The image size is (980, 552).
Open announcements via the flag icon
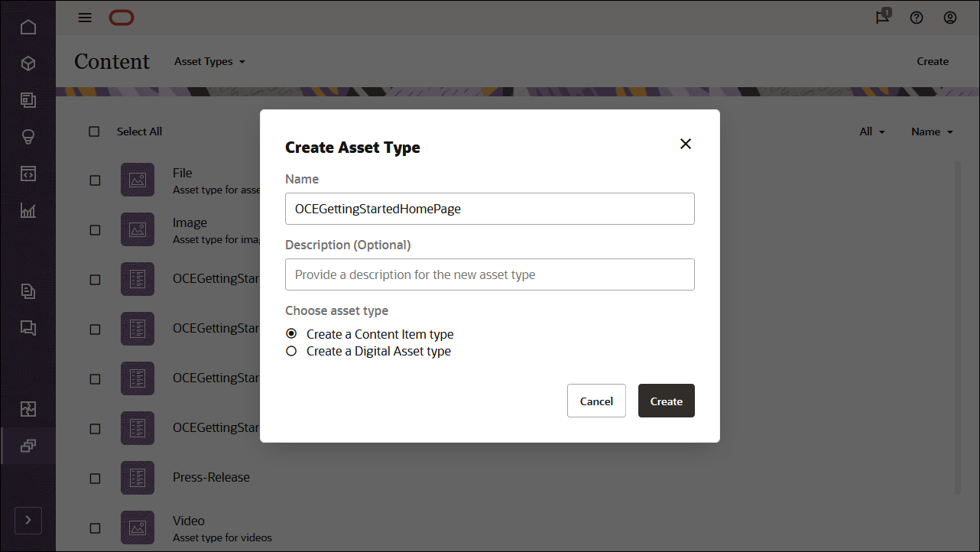pos(881,17)
